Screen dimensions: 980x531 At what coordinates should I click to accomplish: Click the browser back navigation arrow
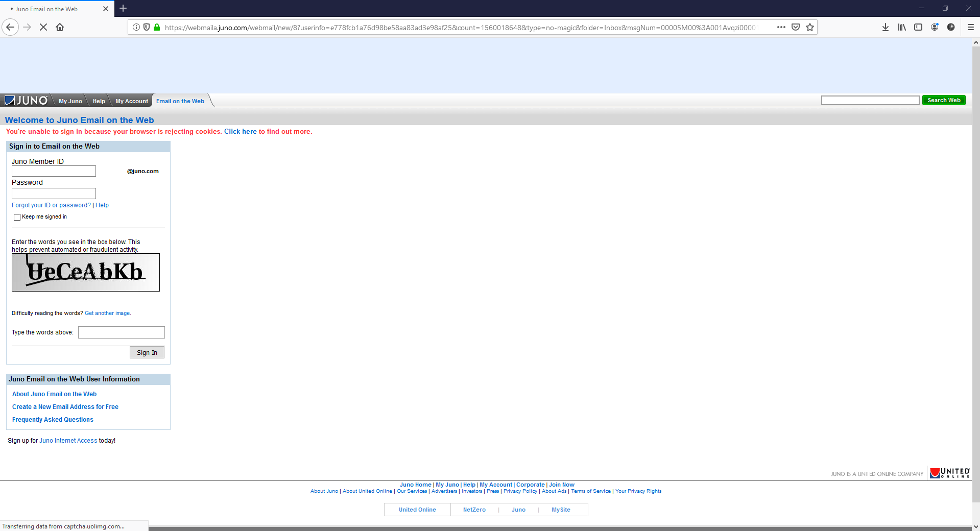tap(10, 27)
